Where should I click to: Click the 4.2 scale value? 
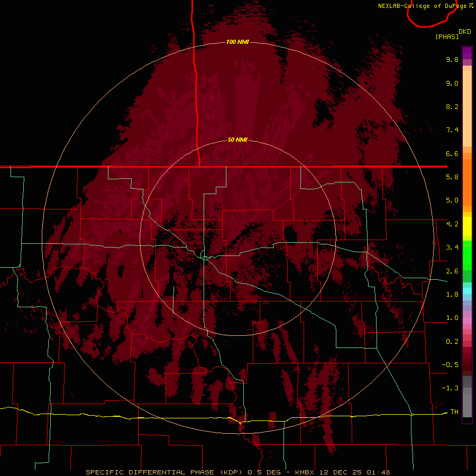[452, 224]
